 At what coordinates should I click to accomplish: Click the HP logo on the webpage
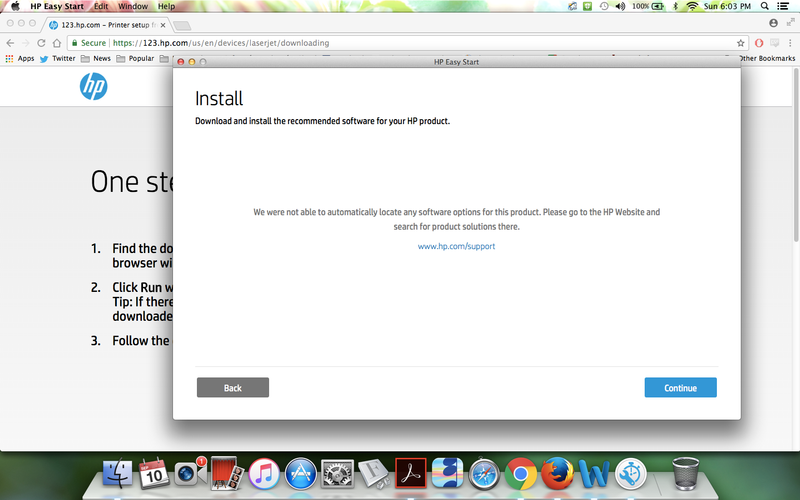pyautogui.click(x=93, y=86)
